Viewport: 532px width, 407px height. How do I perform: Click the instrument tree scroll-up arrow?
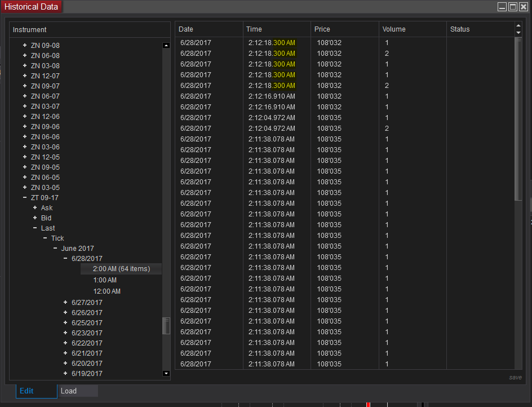tap(166, 46)
